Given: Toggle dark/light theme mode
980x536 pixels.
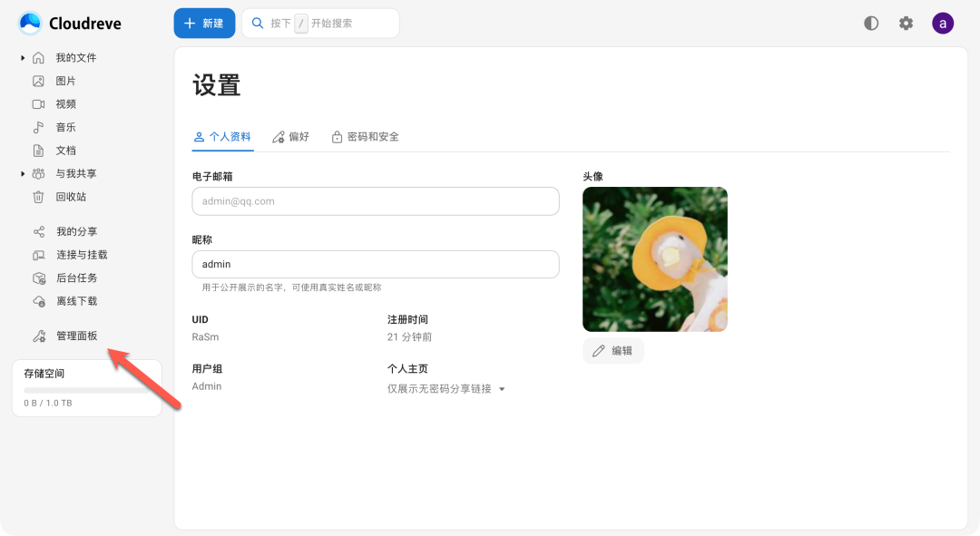Looking at the screenshot, I should [871, 24].
